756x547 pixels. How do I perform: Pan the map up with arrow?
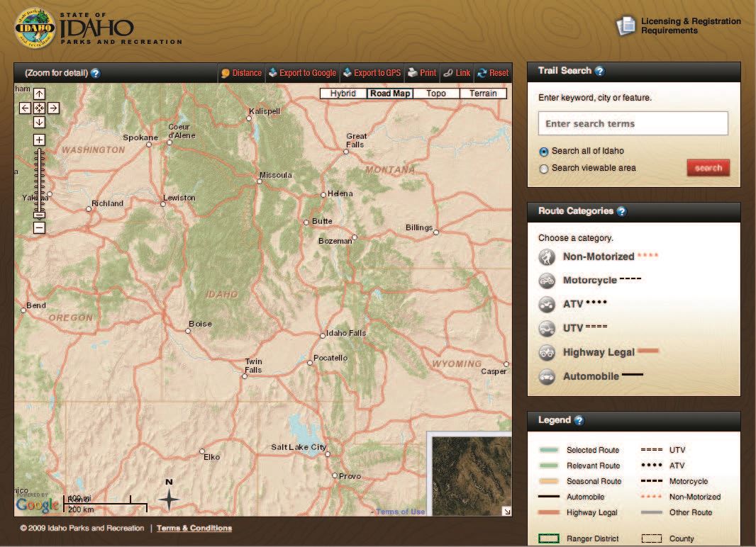pos(39,94)
